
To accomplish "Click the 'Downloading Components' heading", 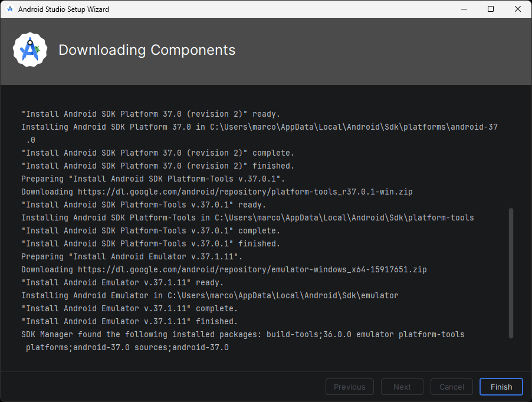I will 147,50.
